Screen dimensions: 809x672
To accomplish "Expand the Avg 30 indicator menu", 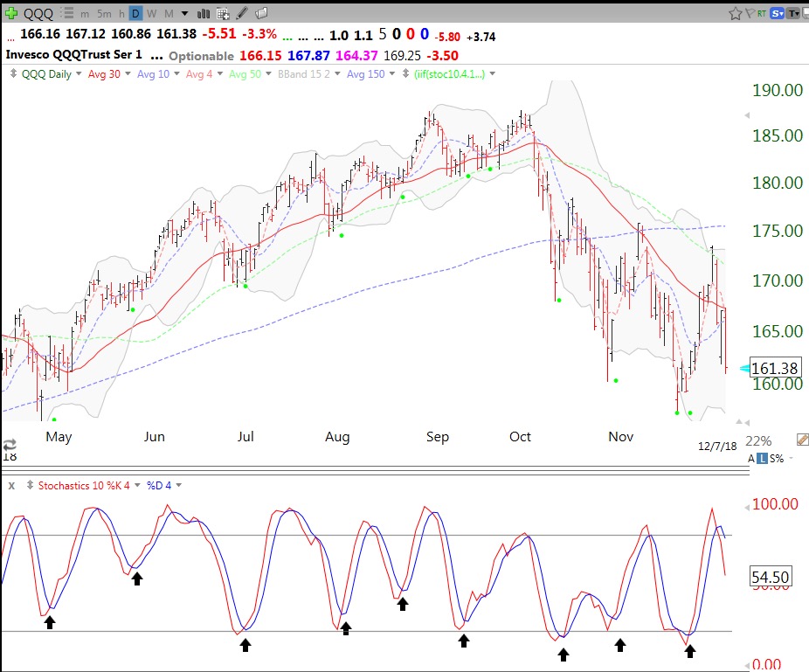I will tap(128, 73).
